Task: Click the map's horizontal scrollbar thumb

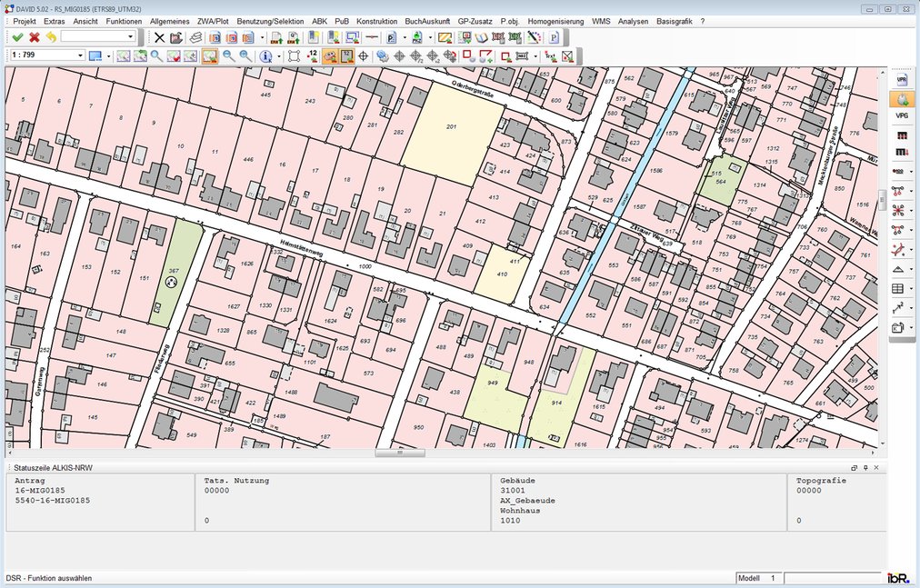Action: [398, 453]
